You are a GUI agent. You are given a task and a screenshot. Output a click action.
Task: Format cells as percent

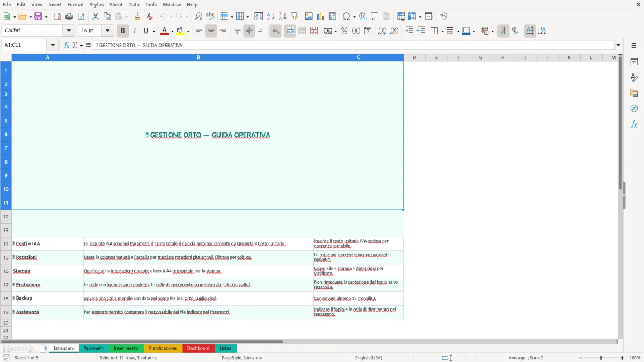[344, 31]
